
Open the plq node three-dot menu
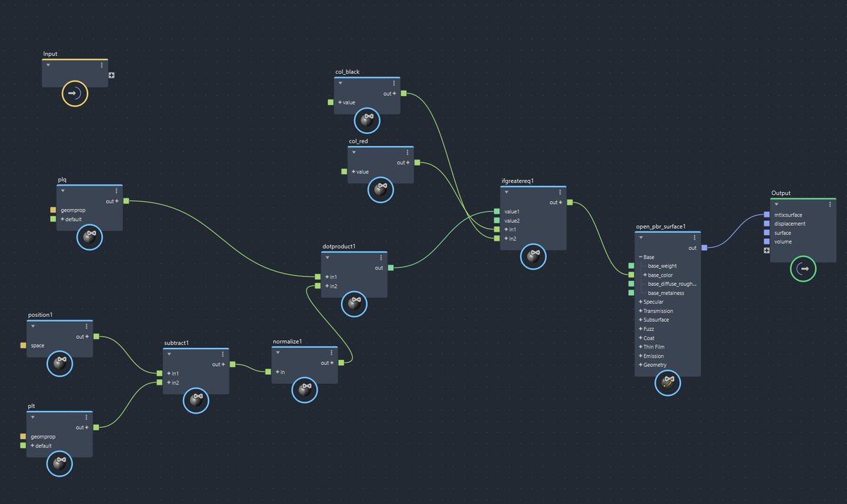click(116, 191)
